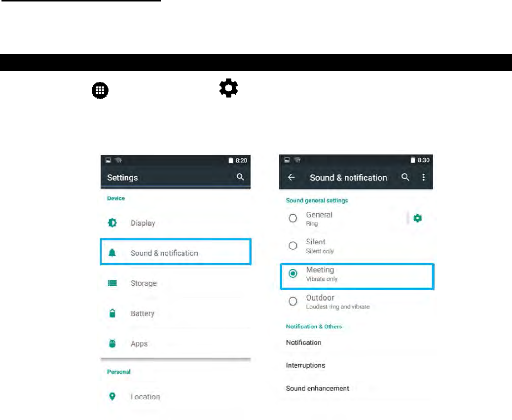Open the Battery settings entry
Screen dimensions: 512x420
(x=176, y=313)
